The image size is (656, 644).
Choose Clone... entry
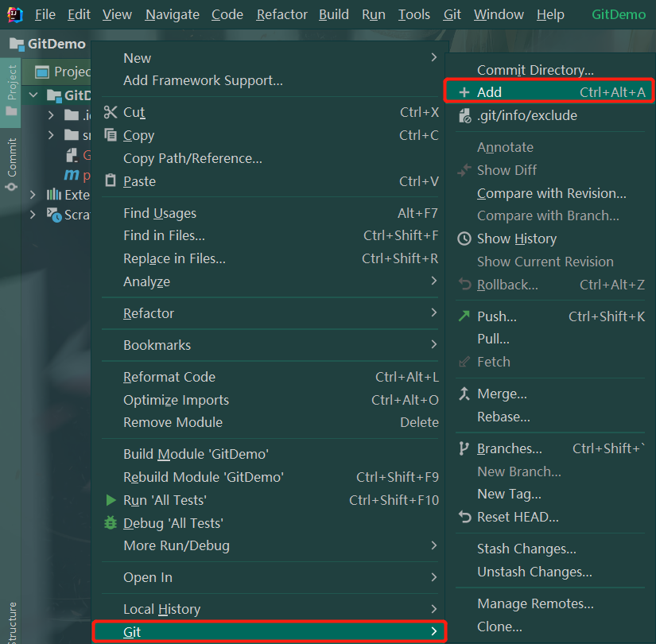[550, 626]
